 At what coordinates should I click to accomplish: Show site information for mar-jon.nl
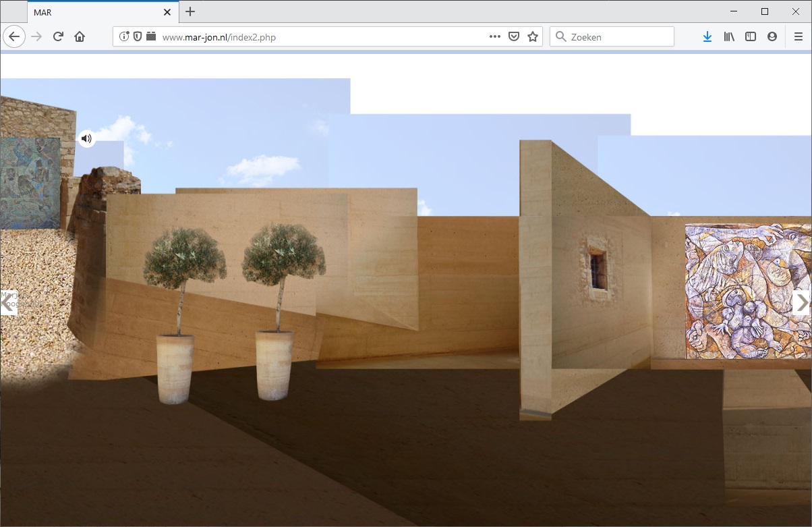pos(124,37)
